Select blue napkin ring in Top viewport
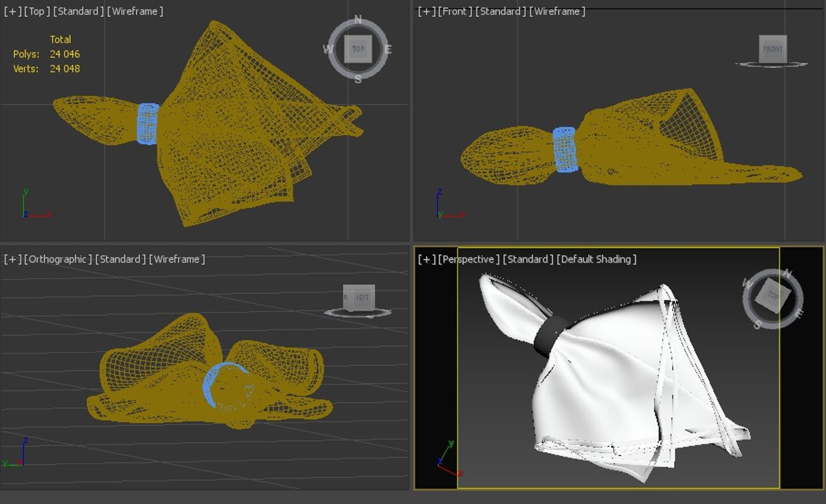The image size is (826, 504). pos(148,124)
